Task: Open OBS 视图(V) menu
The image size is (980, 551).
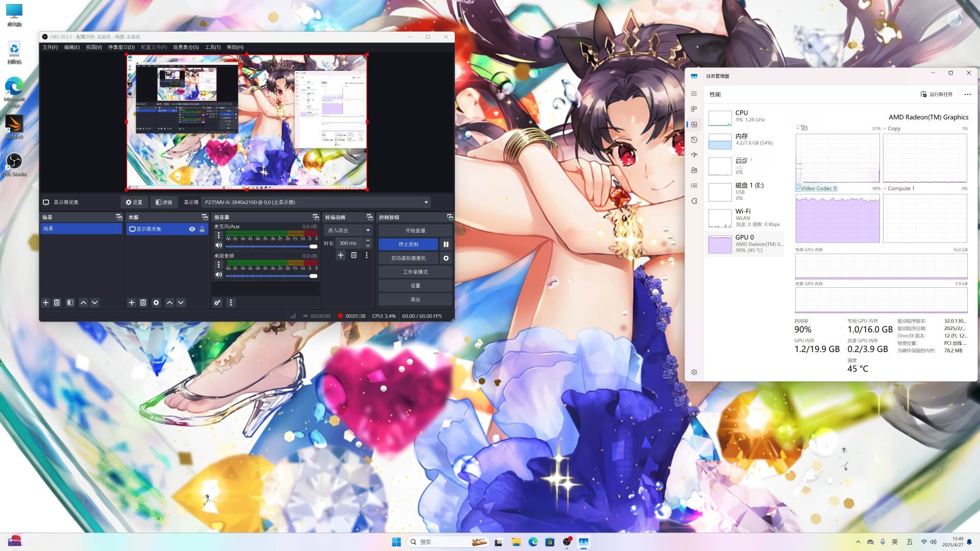Action: tap(93, 47)
